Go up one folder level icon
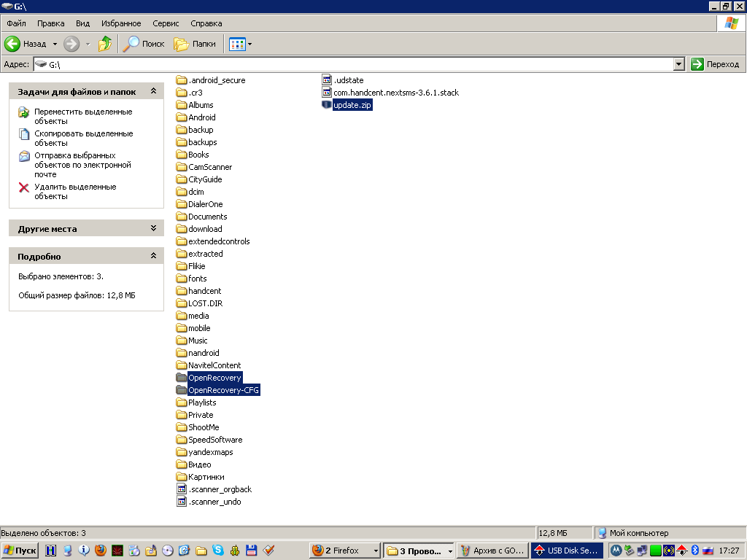The height and width of the screenshot is (560, 747). [x=105, y=44]
